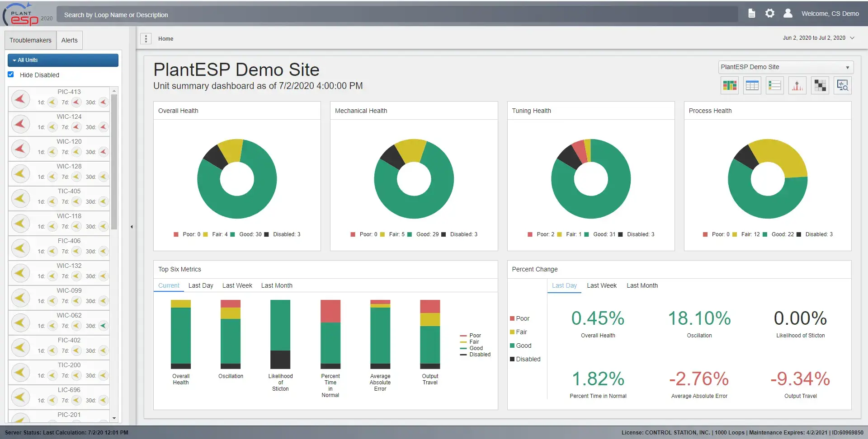The height and width of the screenshot is (439, 868).
Task: Click the loop name search field
Action: pos(398,15)
